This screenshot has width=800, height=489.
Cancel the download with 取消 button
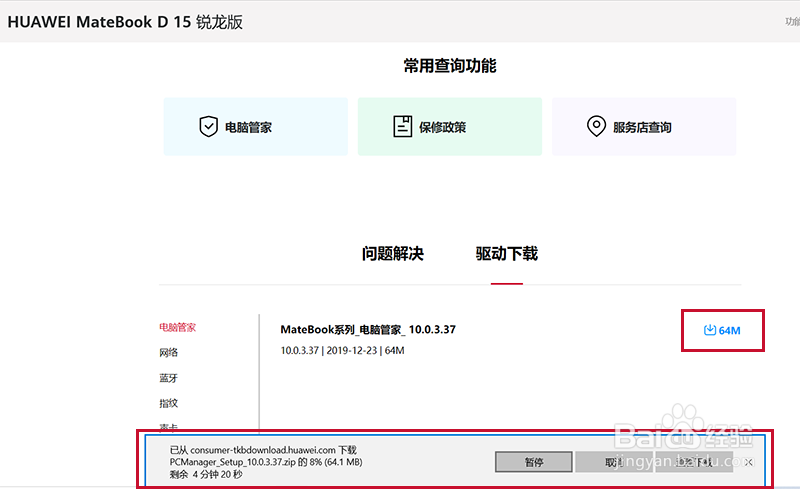tap(614, 462)
